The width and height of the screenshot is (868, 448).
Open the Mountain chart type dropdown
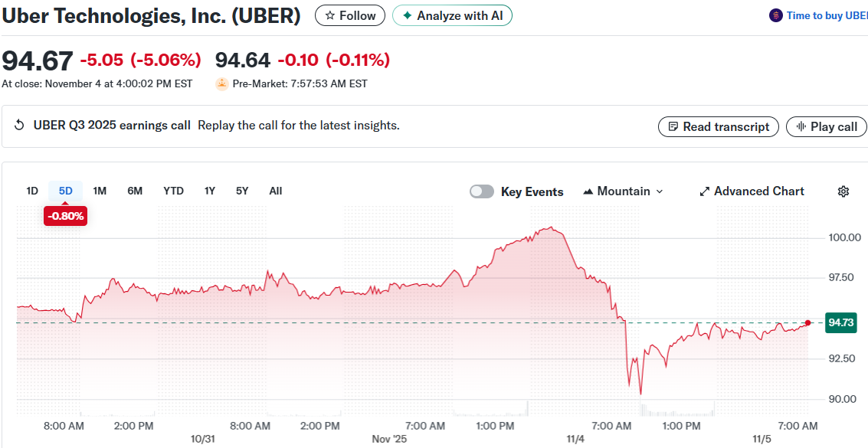click(x=623, y=191)
